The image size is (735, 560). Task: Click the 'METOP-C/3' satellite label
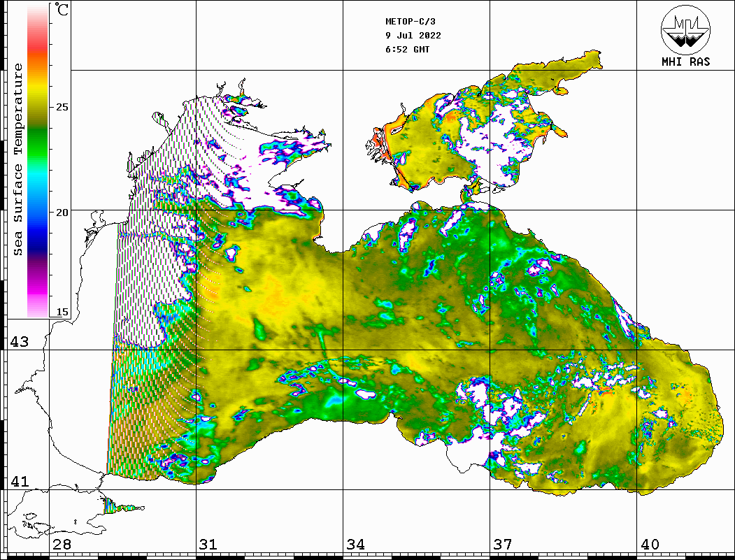(x=410, y=22)
